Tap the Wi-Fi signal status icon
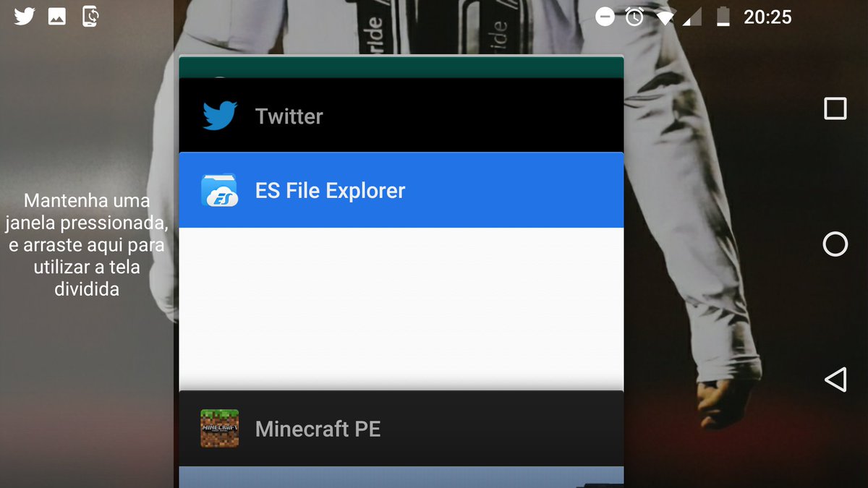This screenshot has height=488, width=868. [665, 17]
